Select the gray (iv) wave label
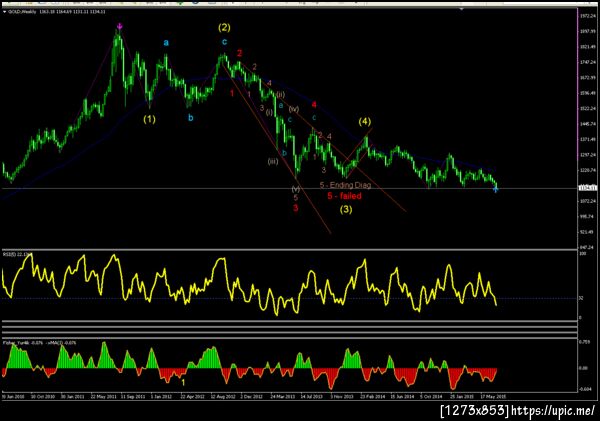The image size is (600, 421). (x=293, y=109)
